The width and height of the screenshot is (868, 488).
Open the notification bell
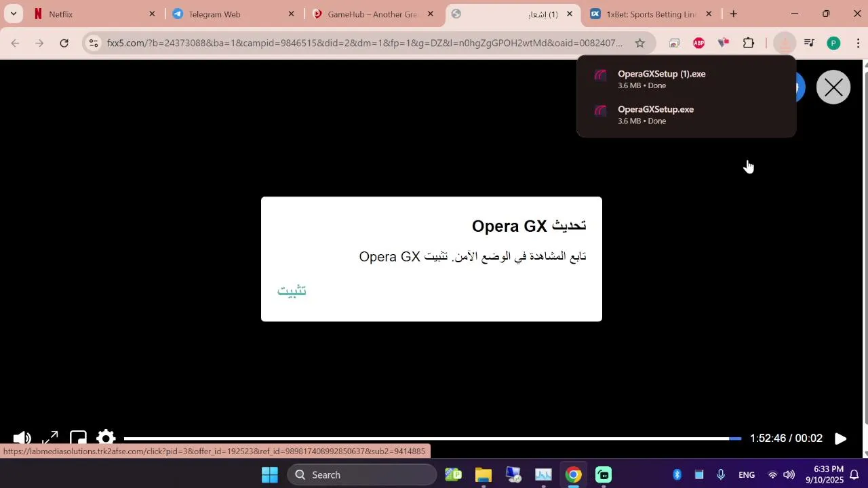click(855, 474)
